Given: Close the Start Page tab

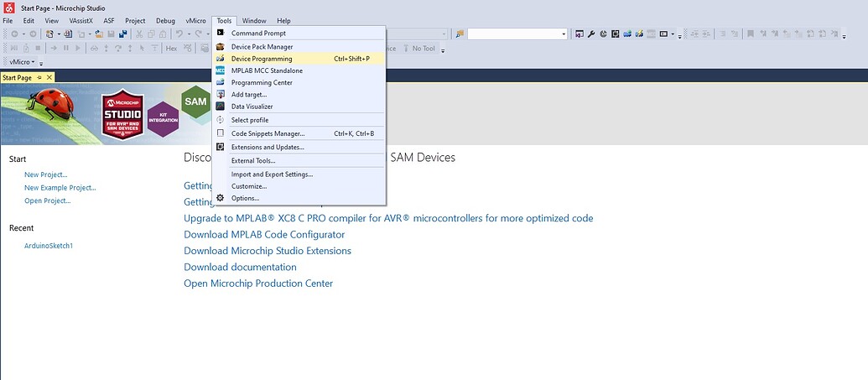Looking at the screenshot, I should pos(49,77).
